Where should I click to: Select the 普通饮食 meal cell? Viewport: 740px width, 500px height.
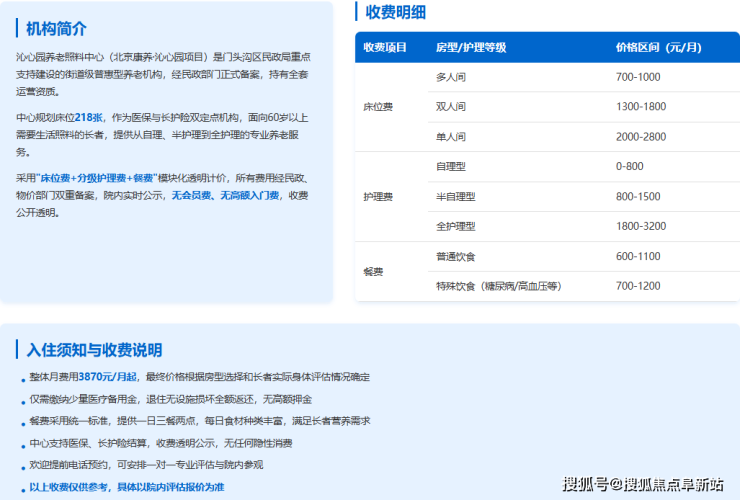(455, 256)
